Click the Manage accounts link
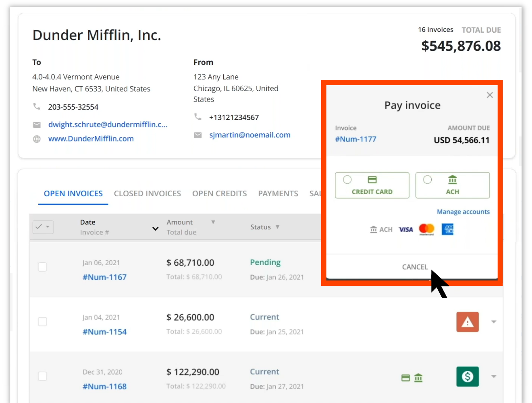The image size is (532, 403). click(x=463, y=212)
